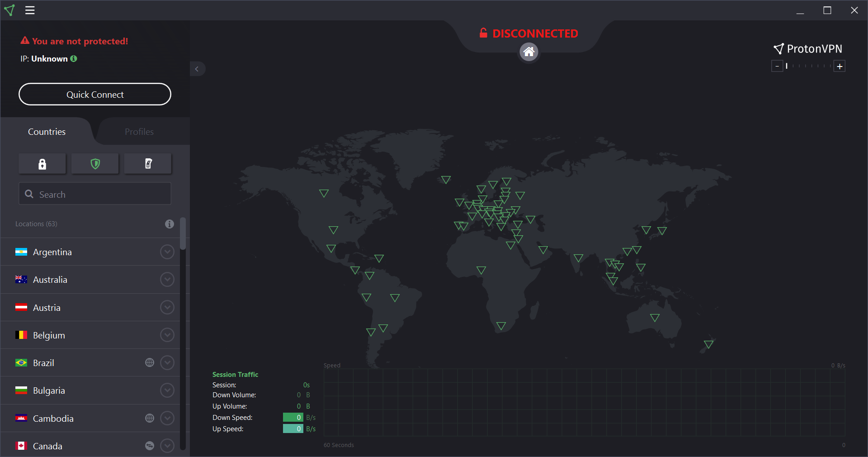
Task: Collapse panel using the left-pointing chevron arrow
Action: [x=197, y=68]
